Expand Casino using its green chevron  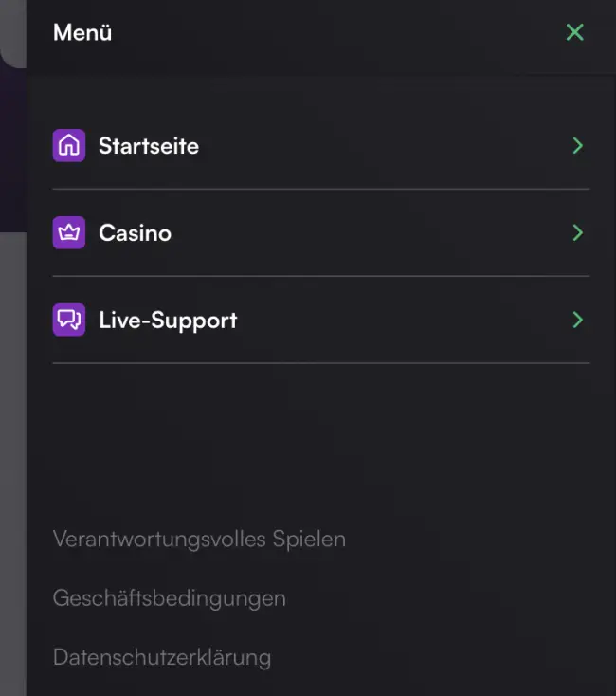[577, 233]
